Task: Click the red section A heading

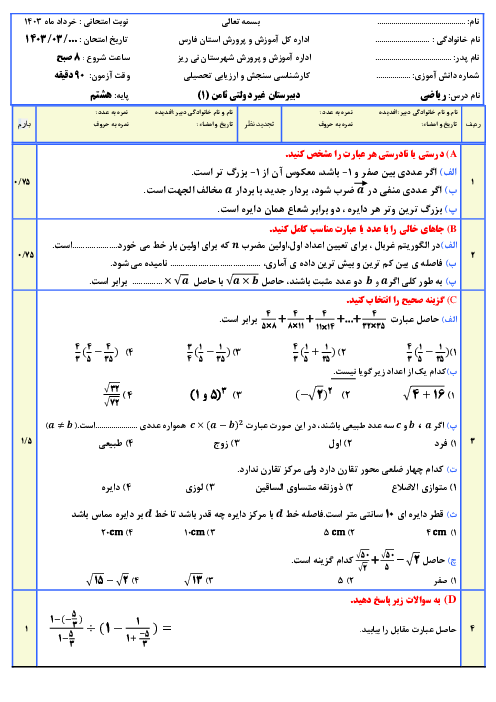Action: (371, 154)
